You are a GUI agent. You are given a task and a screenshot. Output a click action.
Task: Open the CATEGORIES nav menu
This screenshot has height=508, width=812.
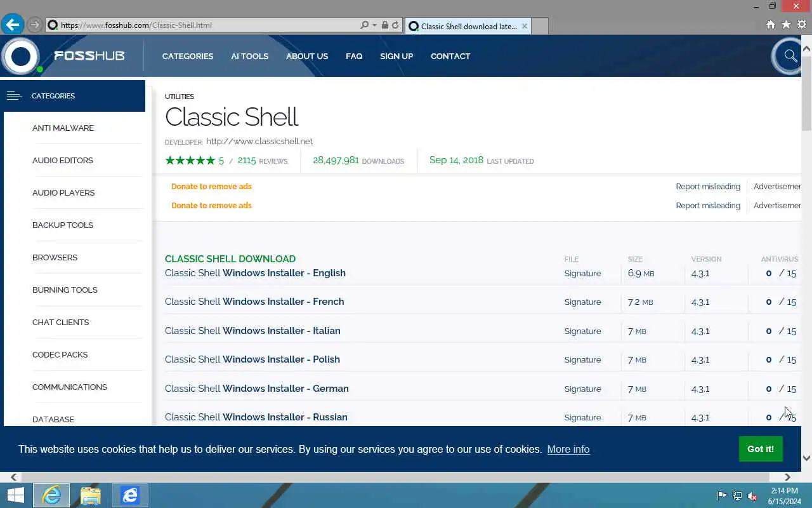click(x=188, y=56)
